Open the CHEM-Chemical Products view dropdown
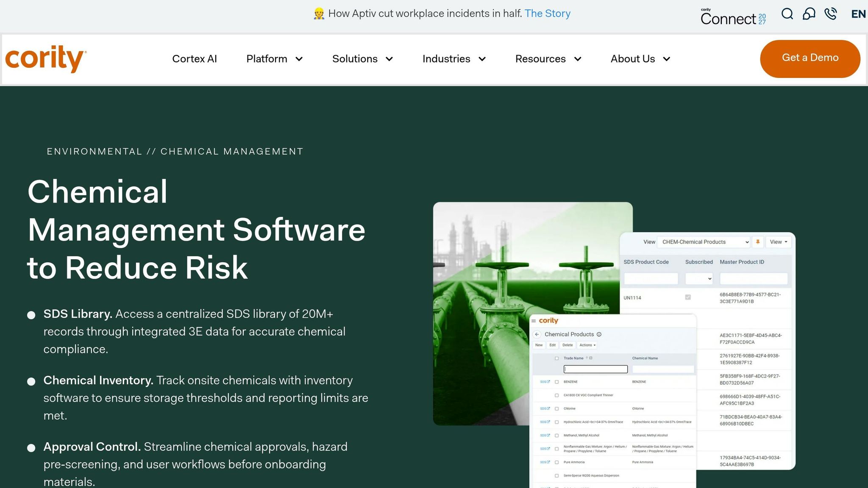The image size is (868, 488). pos(704,242)
